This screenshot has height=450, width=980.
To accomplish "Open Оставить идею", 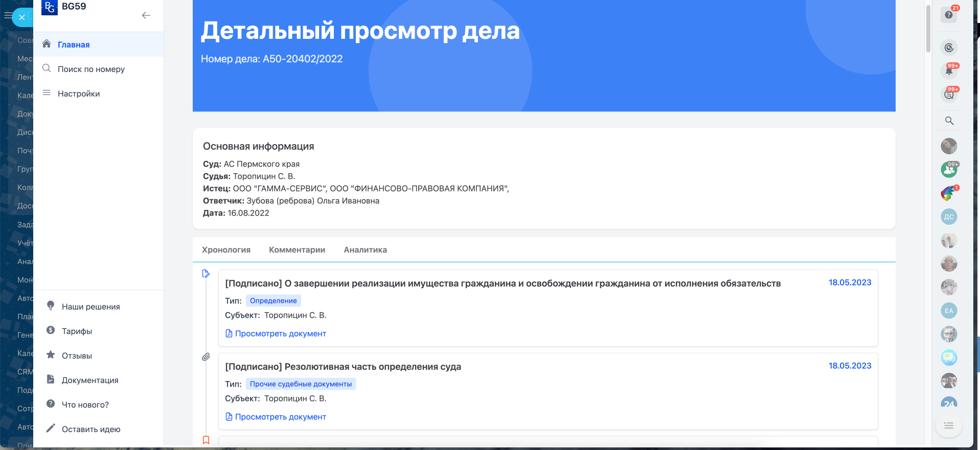I will pos(91,429).
